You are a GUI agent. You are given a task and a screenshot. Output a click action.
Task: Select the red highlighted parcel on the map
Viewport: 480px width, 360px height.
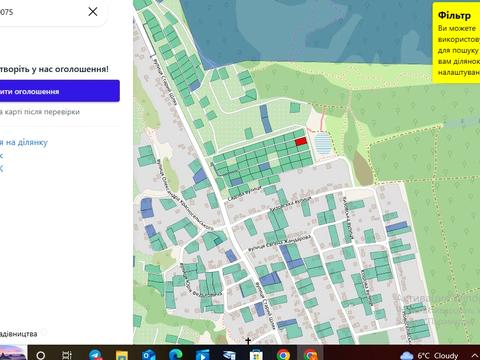[x=301, y=141]
